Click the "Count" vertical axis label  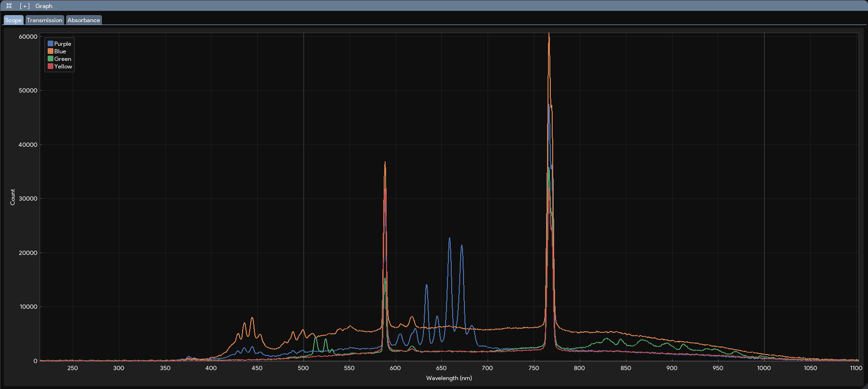(13, 197)
